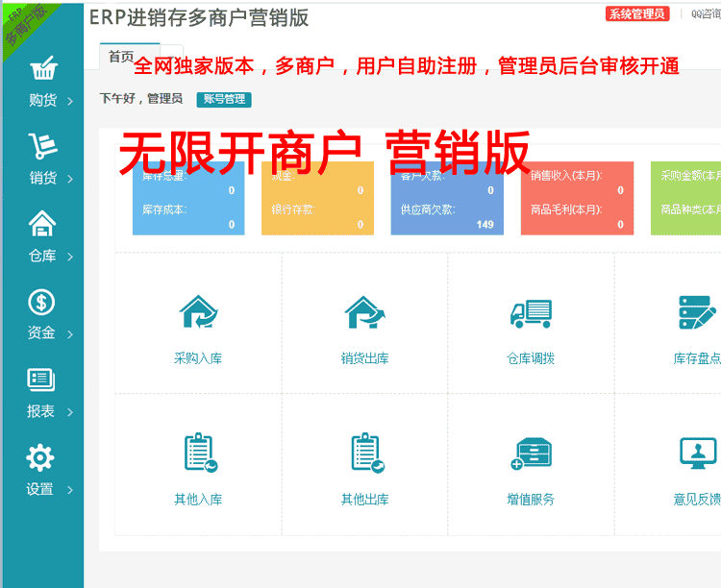Screen dimensions: 721x588
Task: Click the 供应商欠款 summary card
Action: (x=447, y=198)
